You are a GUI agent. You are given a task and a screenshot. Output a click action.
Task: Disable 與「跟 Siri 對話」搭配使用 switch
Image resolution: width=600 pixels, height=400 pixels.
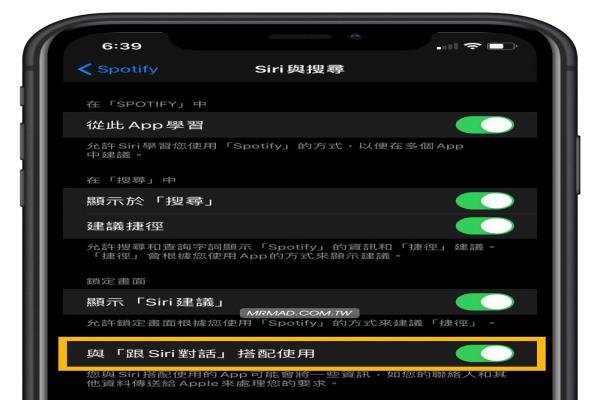click(485, 353)
